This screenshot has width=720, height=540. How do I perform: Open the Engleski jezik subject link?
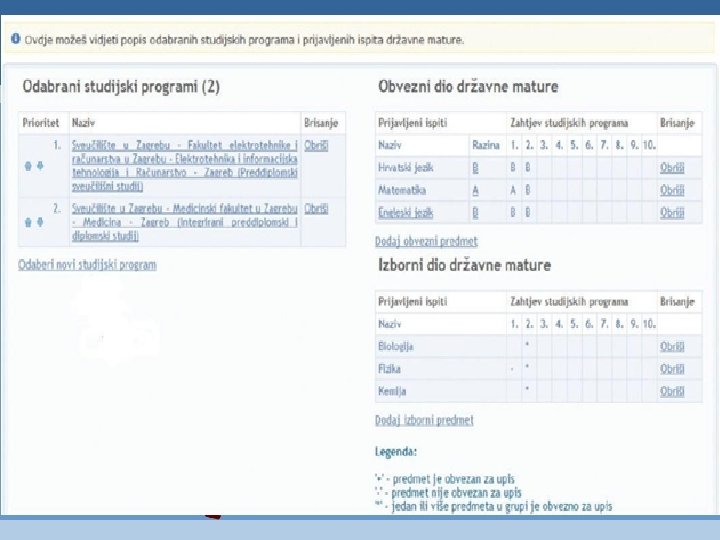pyautogui.click(x=405, y=213)
